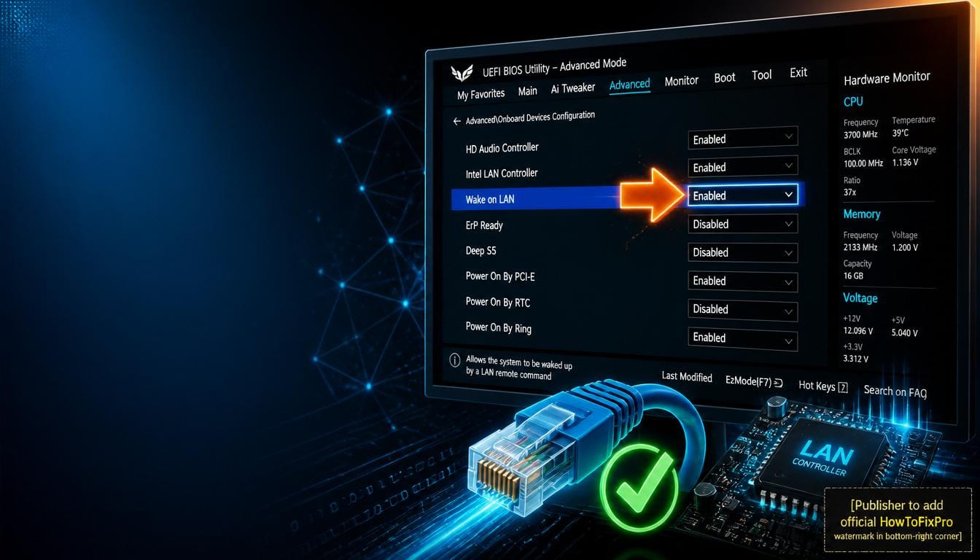This screenshot has width=980, height=560.
Task: Click the +5V reading 5.040 V
Action: coord(905,333)
